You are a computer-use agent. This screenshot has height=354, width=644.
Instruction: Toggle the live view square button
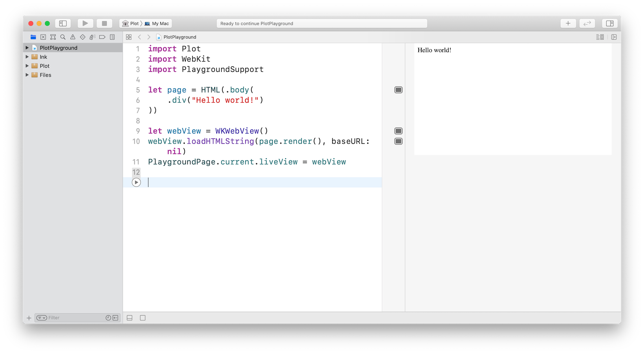tap(143, 318)
